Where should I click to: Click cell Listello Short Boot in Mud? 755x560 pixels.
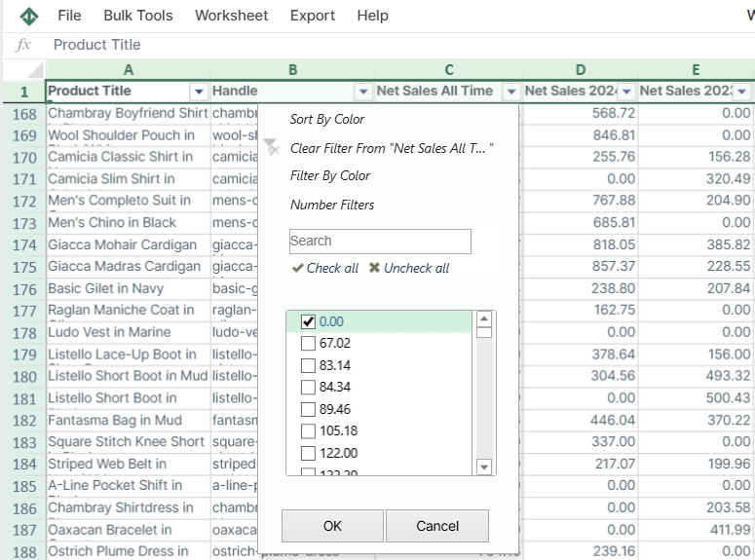[x=128, y=376]
